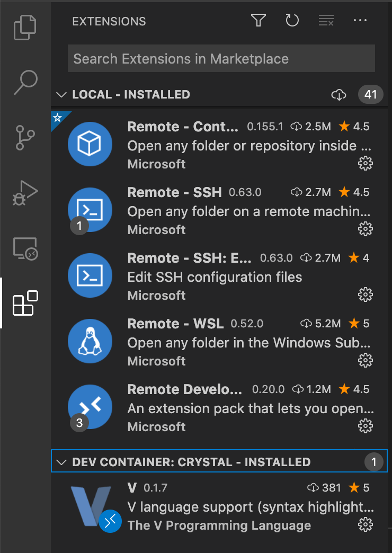Screen dimensions: 392x553
Task: Refresh the extensions list
Action: click(292, 20)
